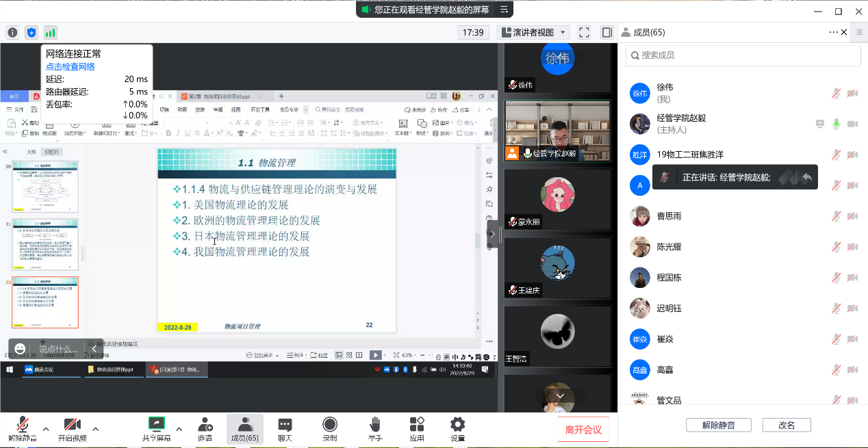Click the blue security shield icon
The height and width of the screenshot is (448, 868).
(x=31, y=32)
